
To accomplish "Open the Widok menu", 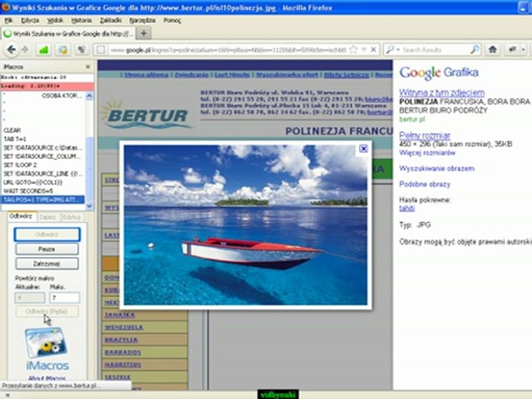I will click(x=55, y=21).
